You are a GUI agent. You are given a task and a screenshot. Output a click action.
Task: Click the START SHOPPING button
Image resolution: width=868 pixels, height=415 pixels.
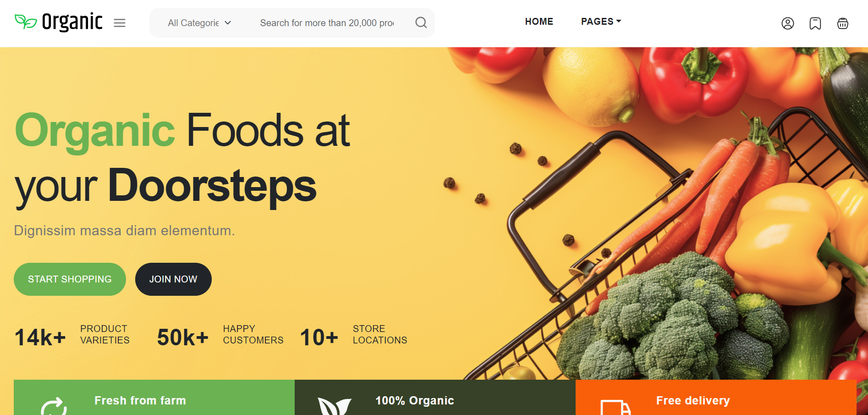click(70, 279)
